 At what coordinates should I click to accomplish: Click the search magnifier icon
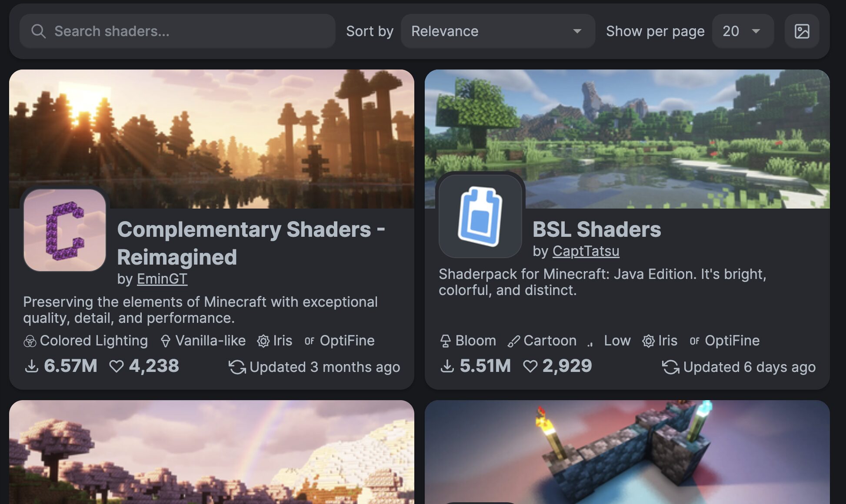pyautogui.click(x=38, y=31)
